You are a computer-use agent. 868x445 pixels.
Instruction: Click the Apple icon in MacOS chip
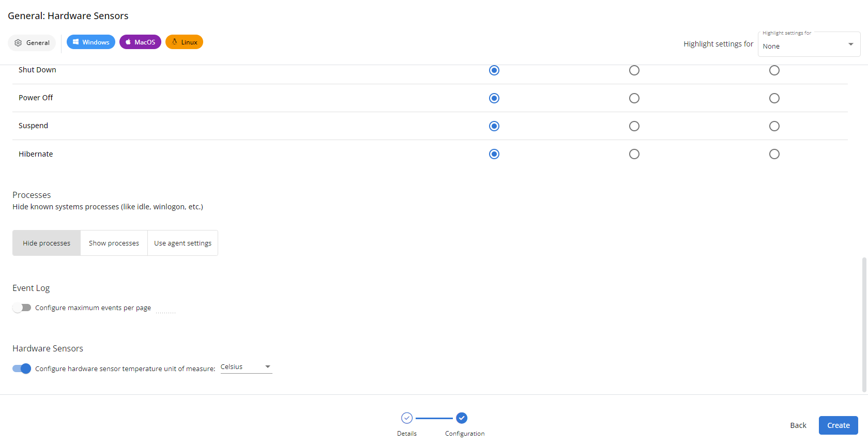(128, 42)
